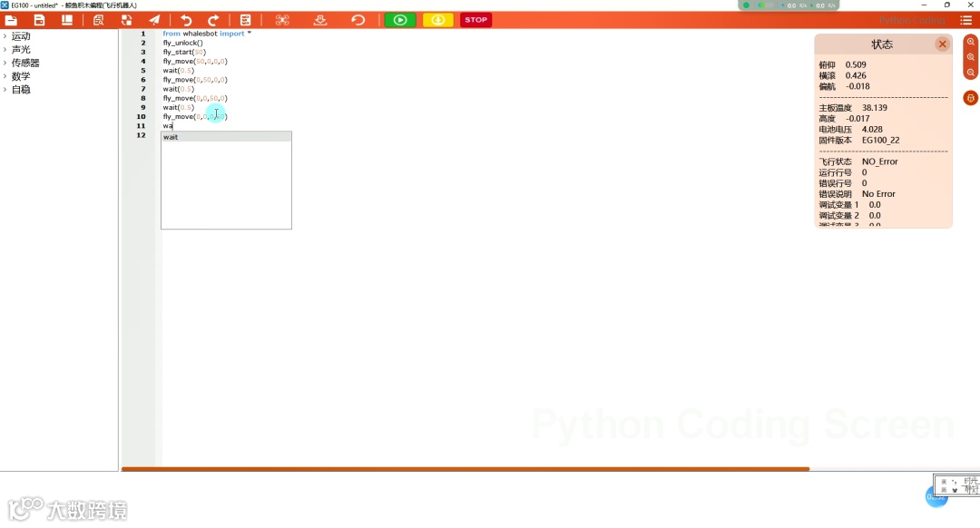Expand the 传感器 category arrow
The image size is (980, 528).
point(5,63)
